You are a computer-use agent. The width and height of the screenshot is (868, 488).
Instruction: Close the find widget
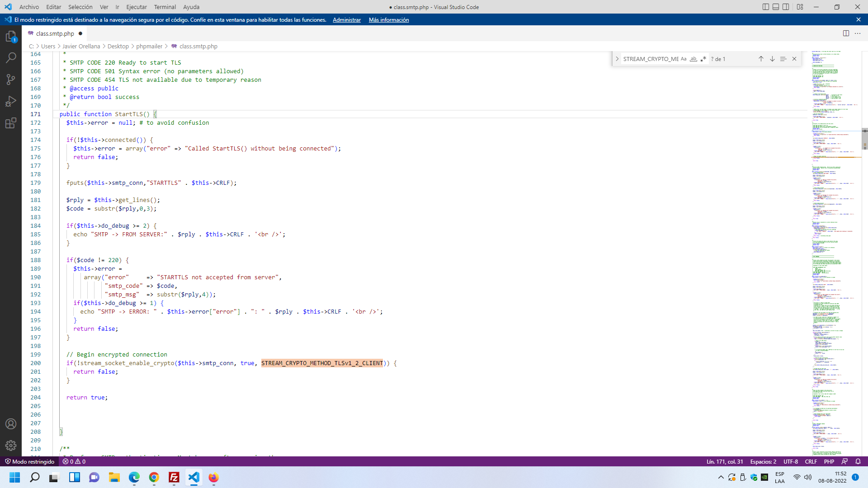point(794,59)
